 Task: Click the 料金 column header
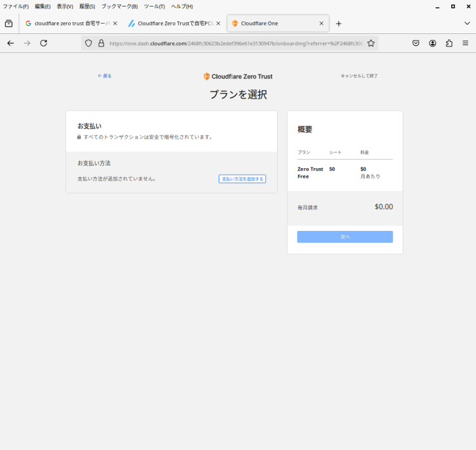click(365, 152)
